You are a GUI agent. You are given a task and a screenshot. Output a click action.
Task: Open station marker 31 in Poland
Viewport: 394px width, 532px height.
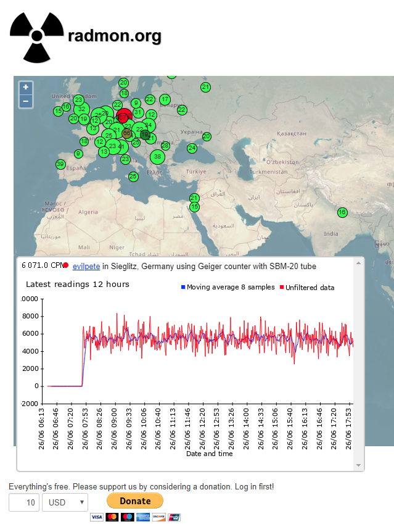pos(137,112)
